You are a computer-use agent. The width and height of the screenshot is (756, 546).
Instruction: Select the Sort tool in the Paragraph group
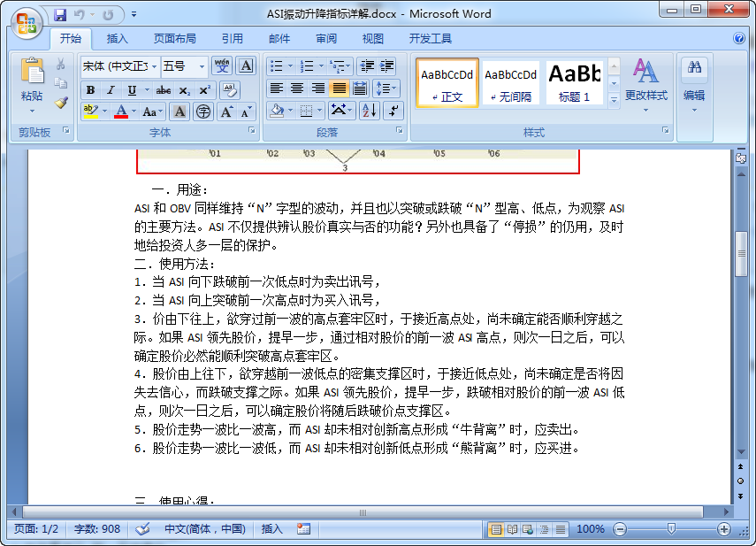coord(369,111)
